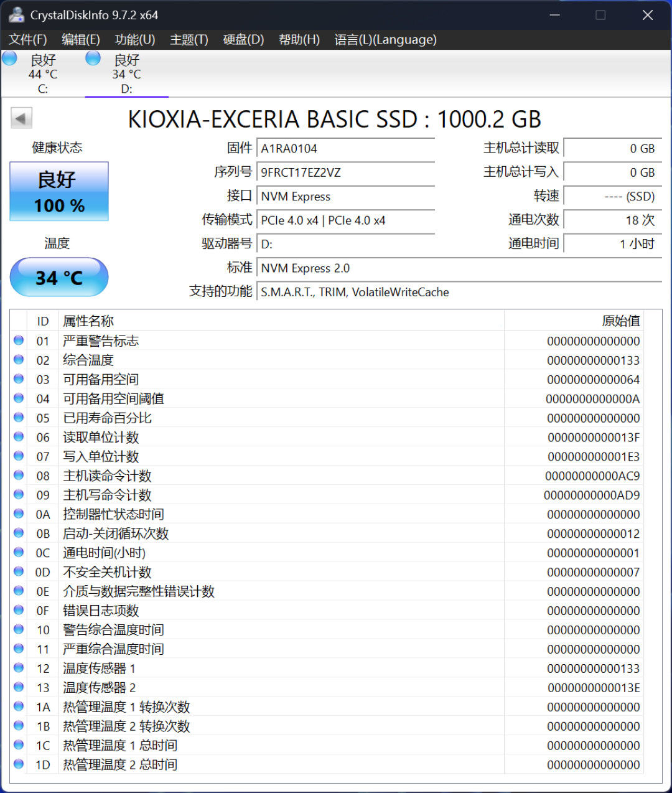Click status dot for attribute 0F 错误日志项数
Viewport: 672px width, 793px height.
pyautogui.click(x=19, y=610)
